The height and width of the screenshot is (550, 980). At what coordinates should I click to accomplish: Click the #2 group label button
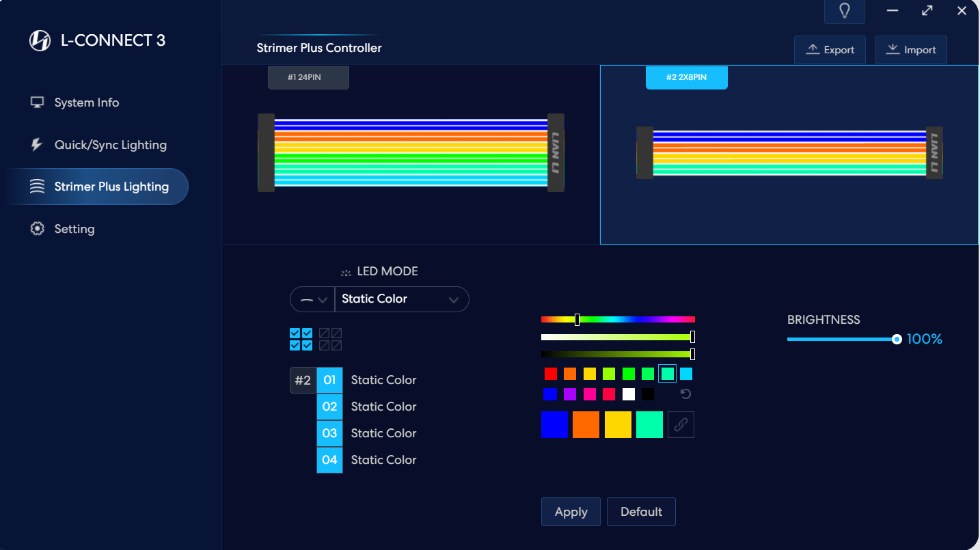pyautogui.click(x=303, y=380)
